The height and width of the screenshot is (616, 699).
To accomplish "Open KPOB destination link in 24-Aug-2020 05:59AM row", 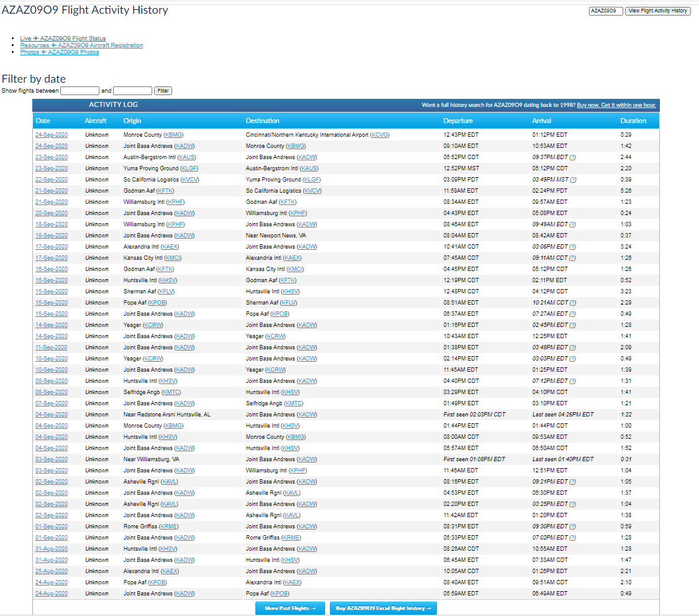I will coord(280,594).
